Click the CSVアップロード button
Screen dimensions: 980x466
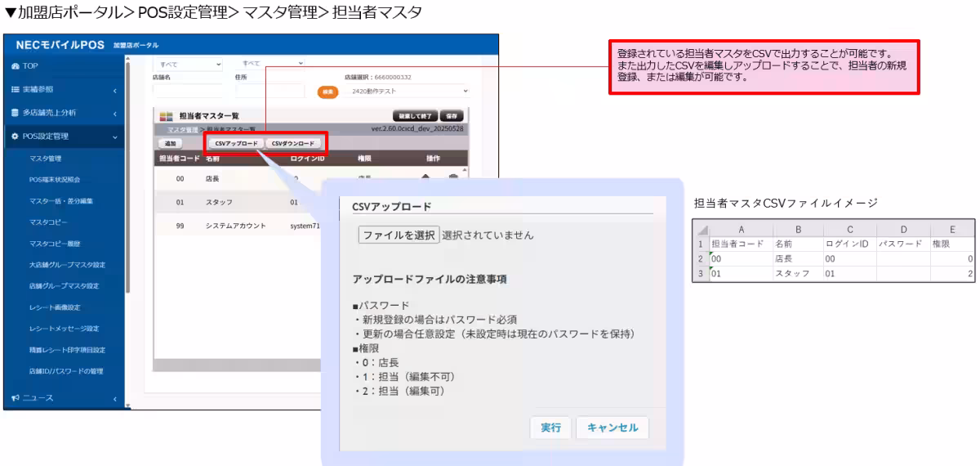[235, 143]
